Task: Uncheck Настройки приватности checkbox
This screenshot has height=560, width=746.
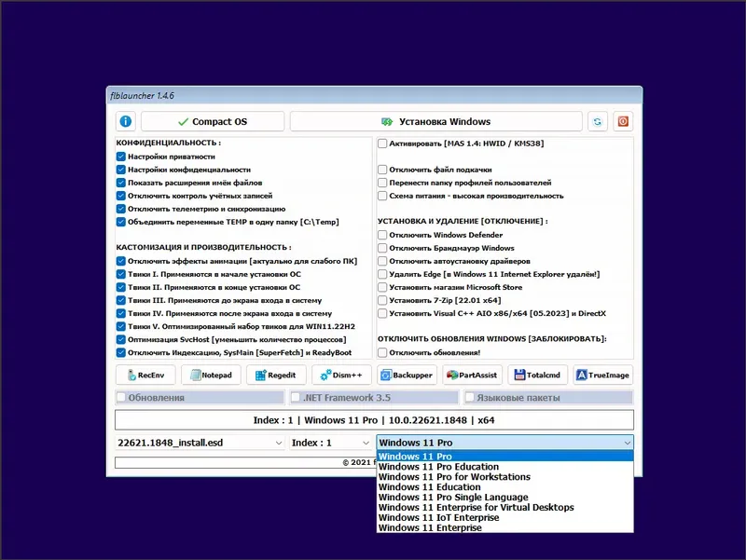Action: click(x=121, y=157)
